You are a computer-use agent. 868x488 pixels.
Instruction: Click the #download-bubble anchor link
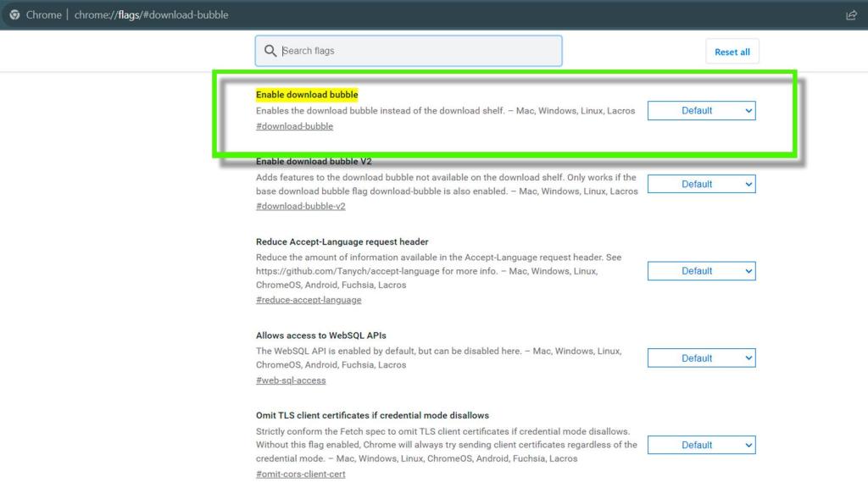294,126
